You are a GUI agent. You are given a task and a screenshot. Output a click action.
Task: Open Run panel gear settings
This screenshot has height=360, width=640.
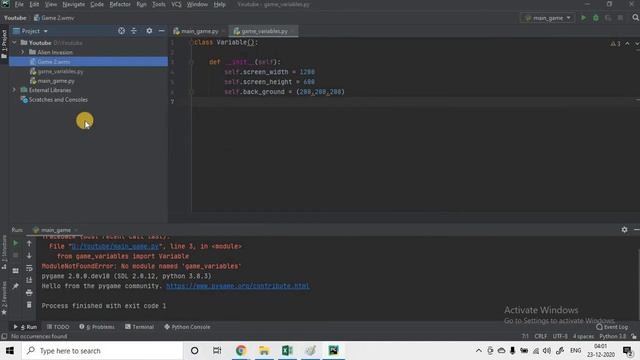(624, 230)
